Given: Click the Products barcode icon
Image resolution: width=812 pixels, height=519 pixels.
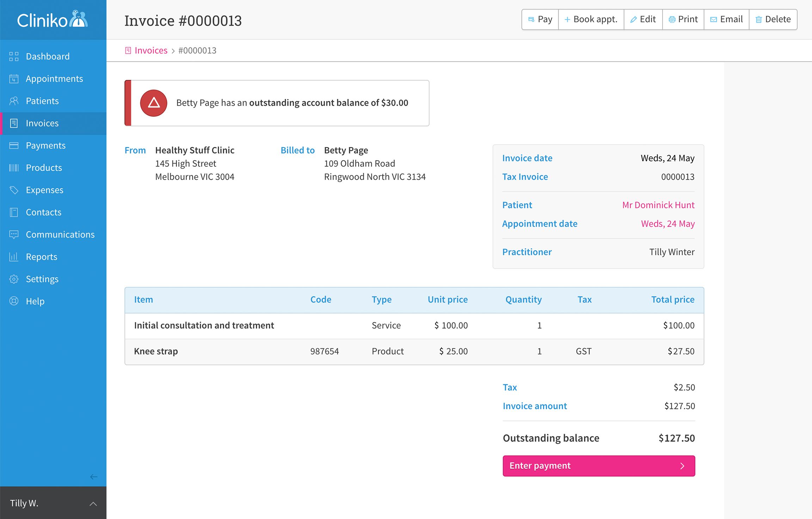Looking at the screenshot, I should pos(14,168).
